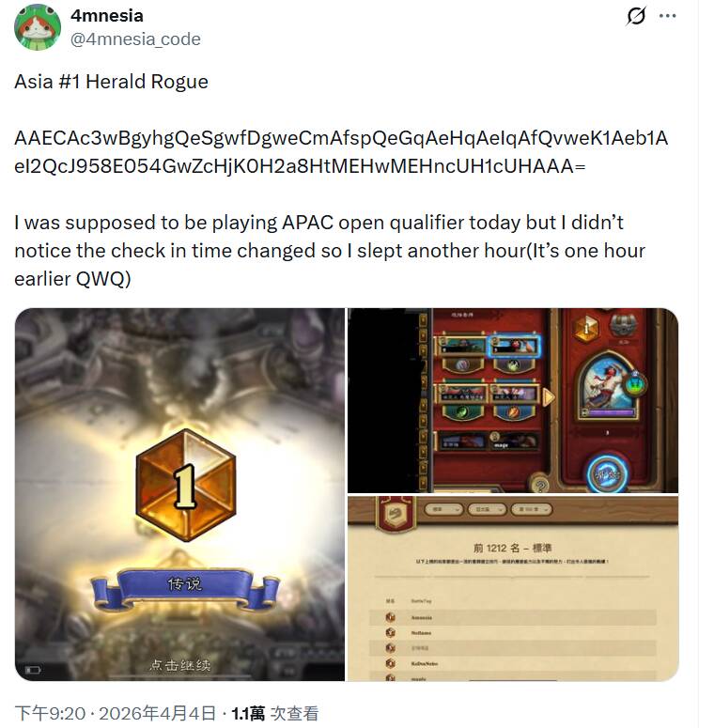Click the glowing blue Play button
Image resolution: width=714 pixels, height=728 pixels.
click(x=608, y=474)
